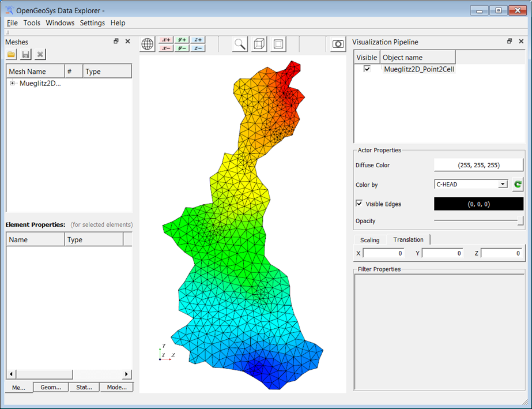Click the black edge color swatch
The width and height of the screenshot is (532, 409).
[478, 204]
